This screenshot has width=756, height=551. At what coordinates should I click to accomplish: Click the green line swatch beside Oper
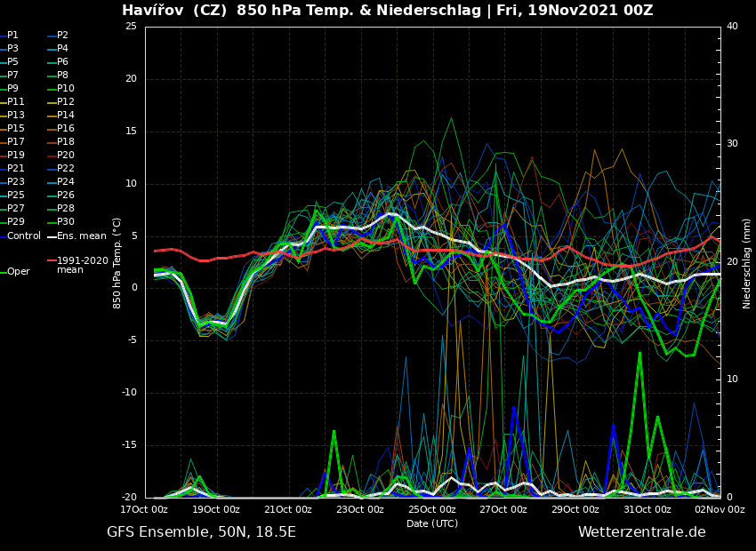click(x=4, y=272)
